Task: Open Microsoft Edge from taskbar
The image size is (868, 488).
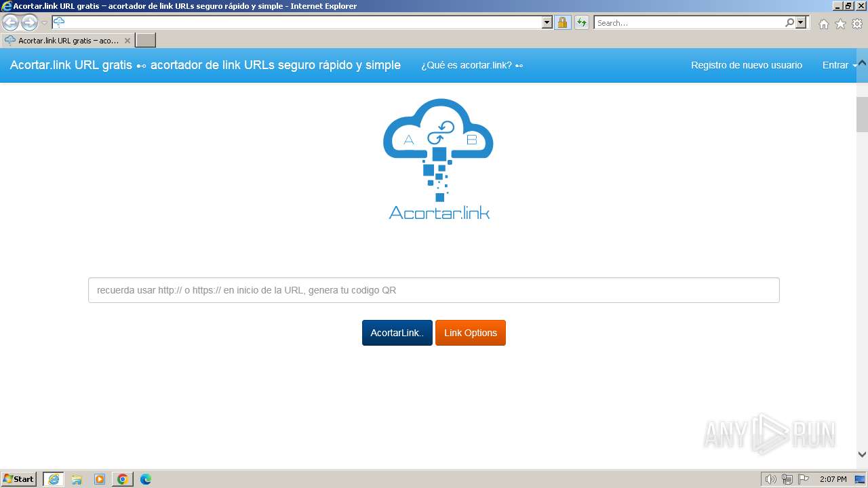Action: pos(146,479)
